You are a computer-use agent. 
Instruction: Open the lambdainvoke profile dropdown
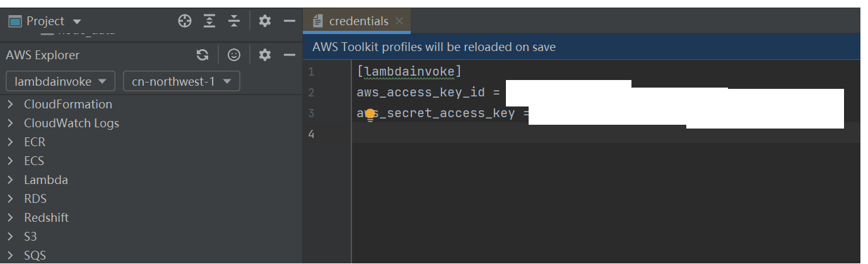(61, 81)
